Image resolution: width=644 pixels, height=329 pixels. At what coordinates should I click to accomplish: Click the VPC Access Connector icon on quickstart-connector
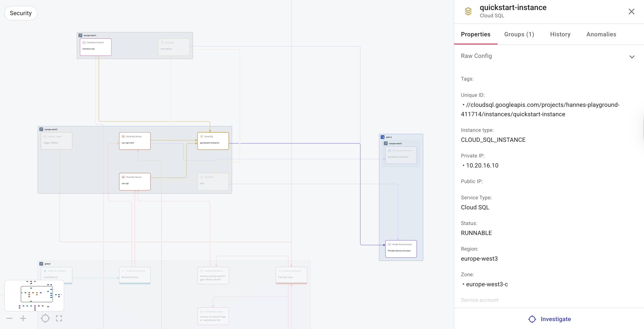(x=390, y=151)
